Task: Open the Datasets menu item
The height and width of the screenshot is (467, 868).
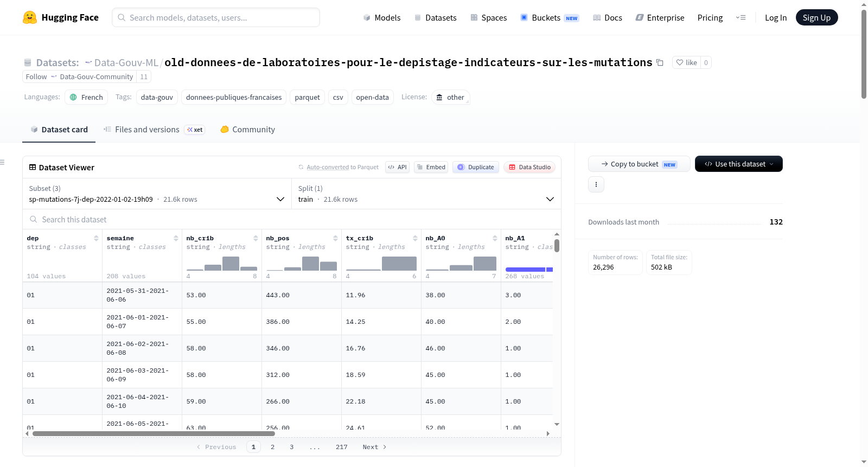Action: [x=435, y=17]
